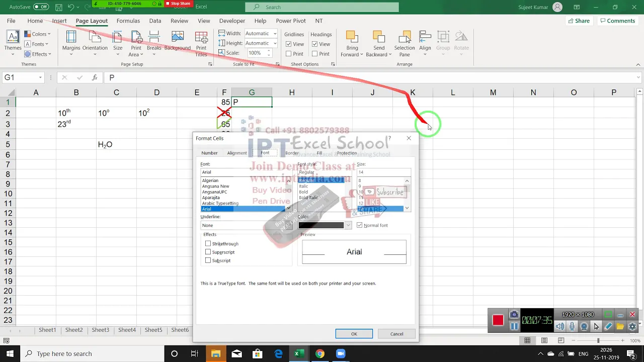The width and height of the screenshot is (644, 362).
Task: Check the Superscript effect
Action: (208, 252)
